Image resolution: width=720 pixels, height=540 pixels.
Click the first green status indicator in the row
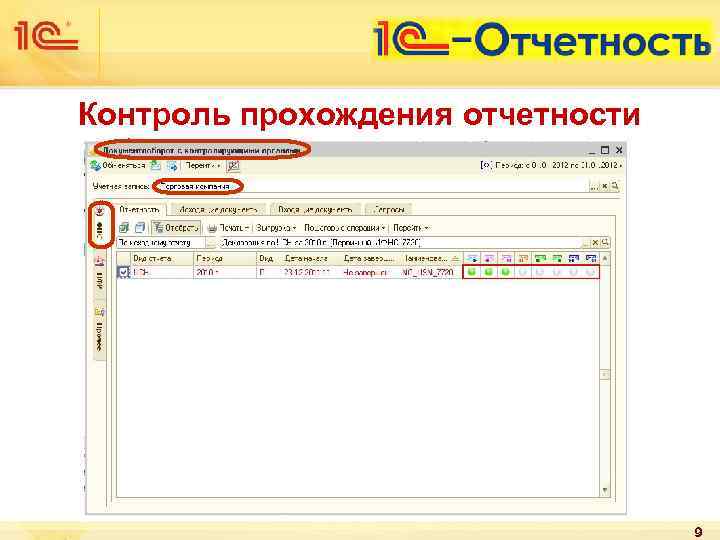click(472, 272)
